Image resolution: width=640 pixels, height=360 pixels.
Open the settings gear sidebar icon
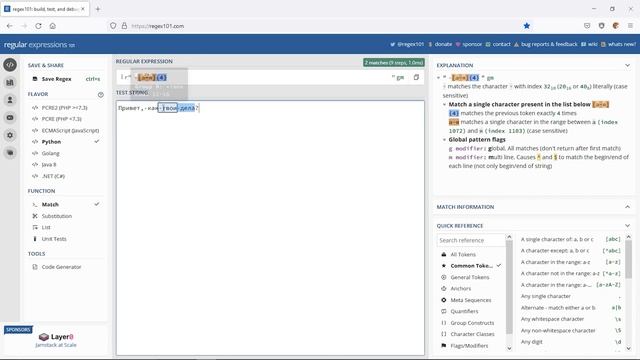[10, 135]
